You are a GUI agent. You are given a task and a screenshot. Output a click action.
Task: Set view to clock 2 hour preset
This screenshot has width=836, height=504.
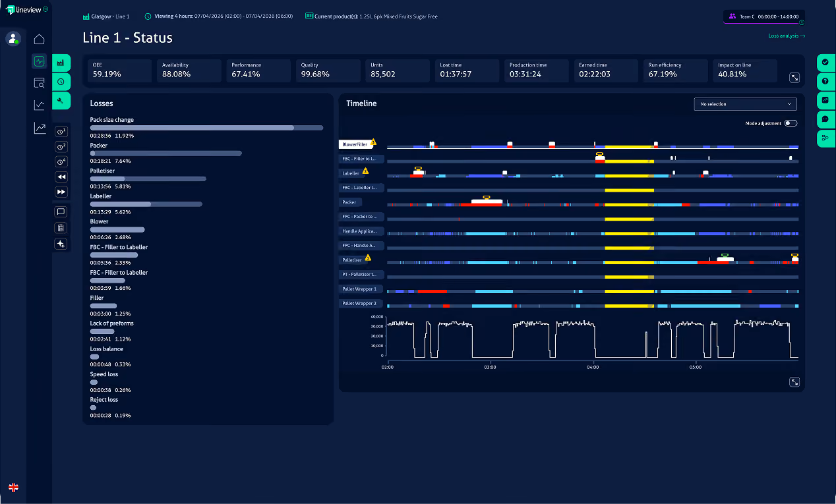coord(61,146)
